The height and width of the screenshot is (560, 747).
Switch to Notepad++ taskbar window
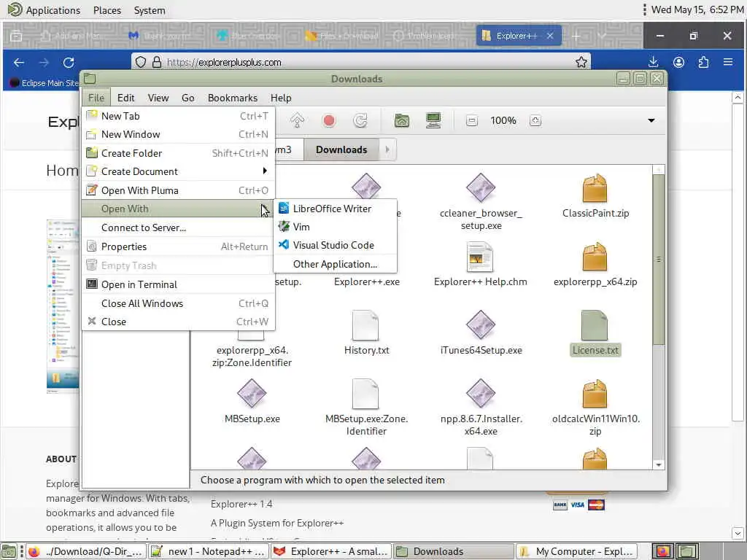(208, 551)
